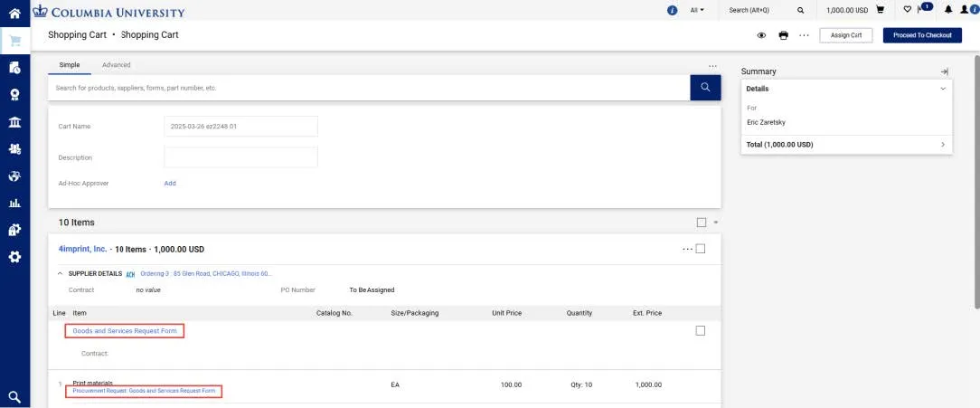Open the Sourcing globe icon in the sidebar
The width and height of the screenshot is (980, 408).
click(x=14, y=176)
